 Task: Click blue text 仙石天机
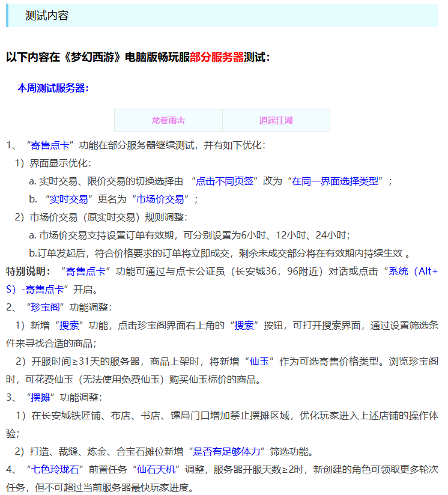[x=156, y=469]
